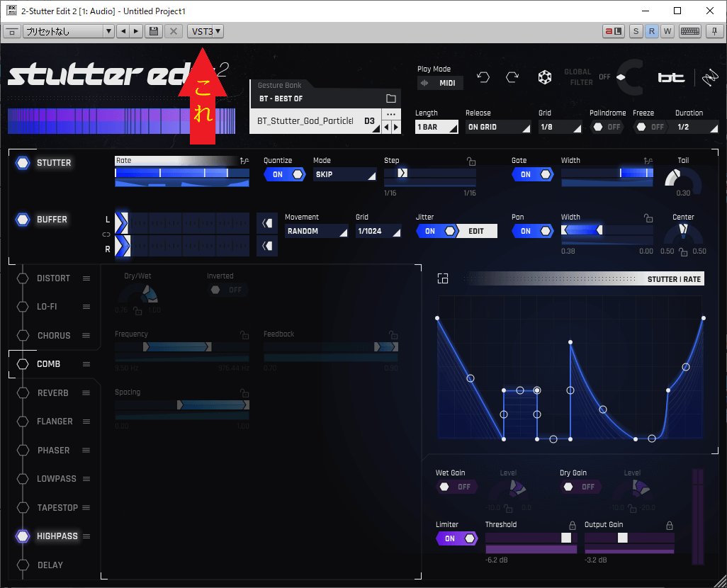This screenshot has height=588, width=727.
Task: Click the save preset floppy icon
Action: pos(154,31)
